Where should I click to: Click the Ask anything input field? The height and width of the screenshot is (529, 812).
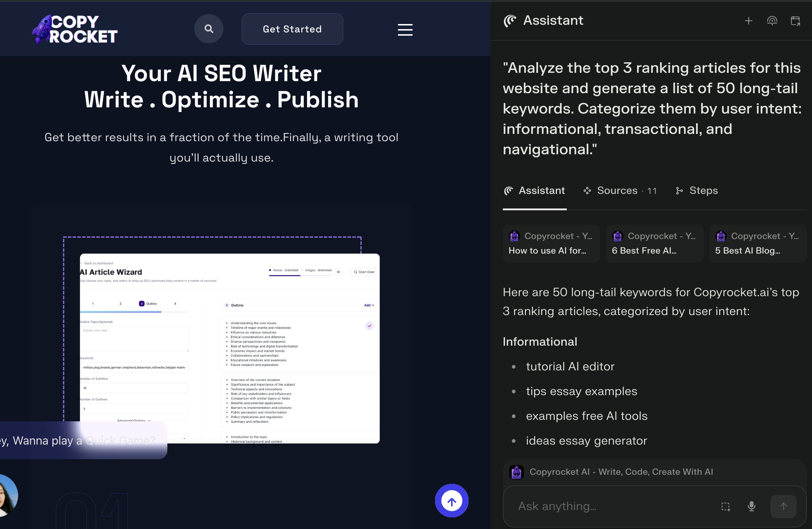(x=600, y=506)
